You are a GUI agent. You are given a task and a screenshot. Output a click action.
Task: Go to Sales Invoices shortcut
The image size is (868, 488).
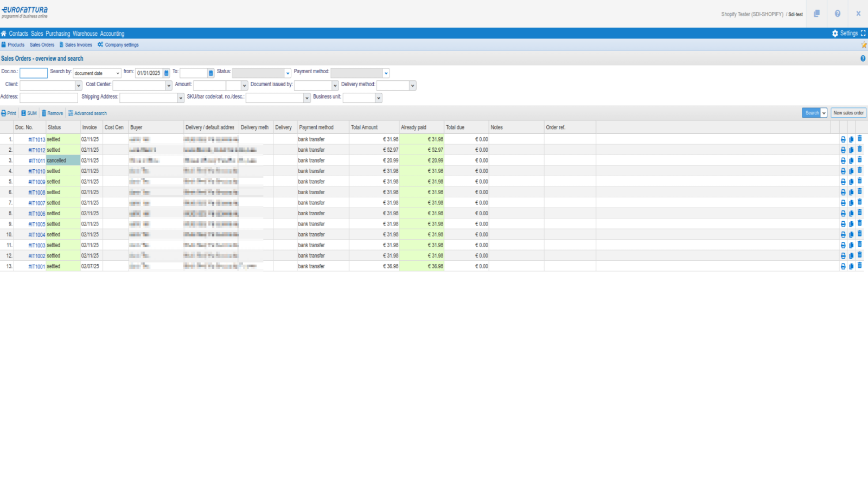click(x=76, y=45)
